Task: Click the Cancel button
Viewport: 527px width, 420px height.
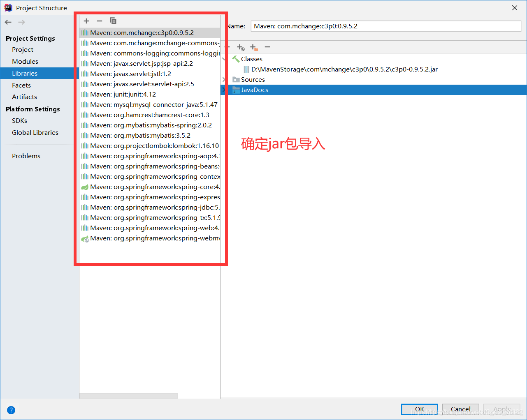Action: (x=460, y=409)
